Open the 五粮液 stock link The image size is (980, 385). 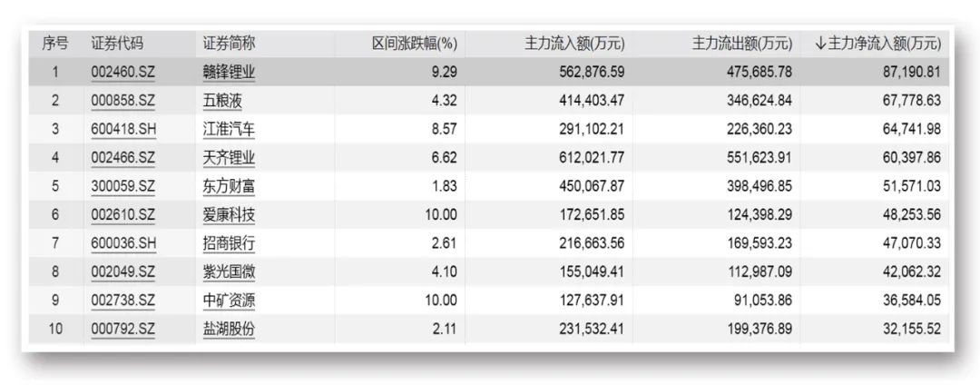click(x=222, y=101)
